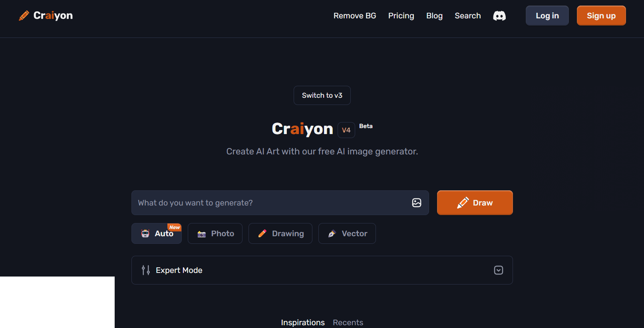Choose the Vector style mode
The width and height of the screenshot is (644, 328).
[x=347, y=233]
